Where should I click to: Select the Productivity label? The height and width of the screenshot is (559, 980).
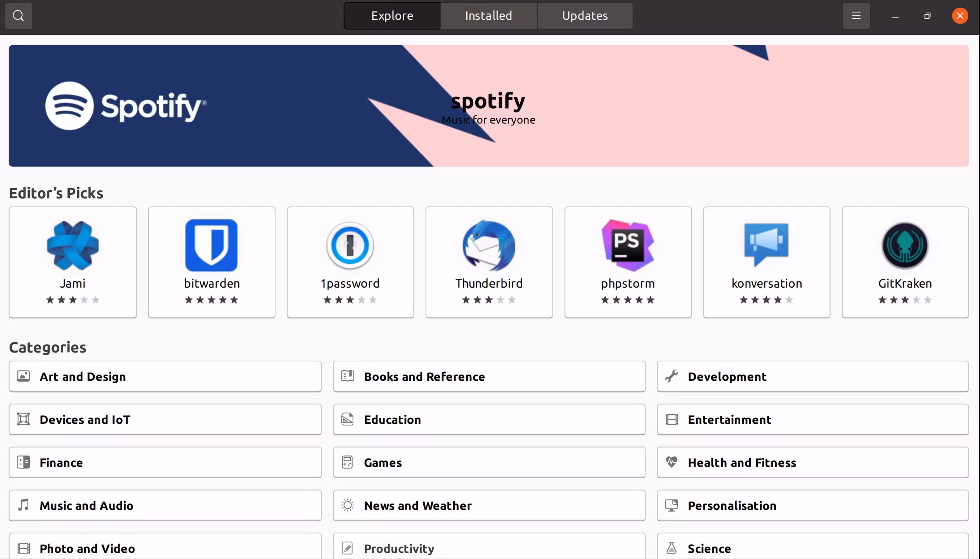(399, 549)
